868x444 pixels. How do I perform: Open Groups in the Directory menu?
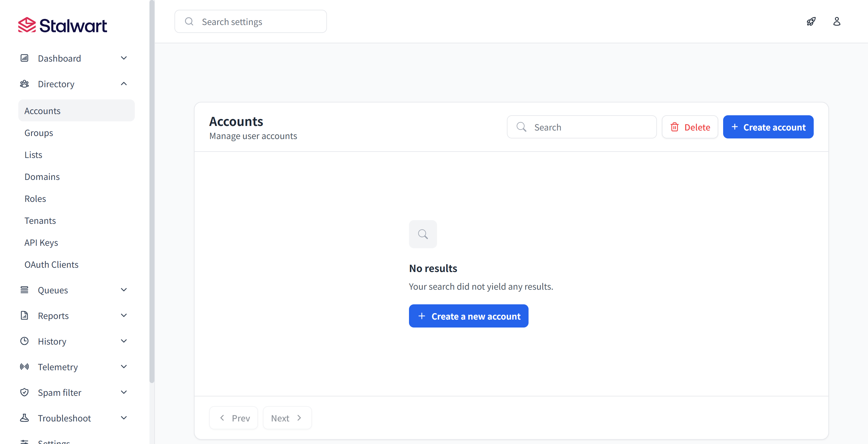(x=39, y=133)
